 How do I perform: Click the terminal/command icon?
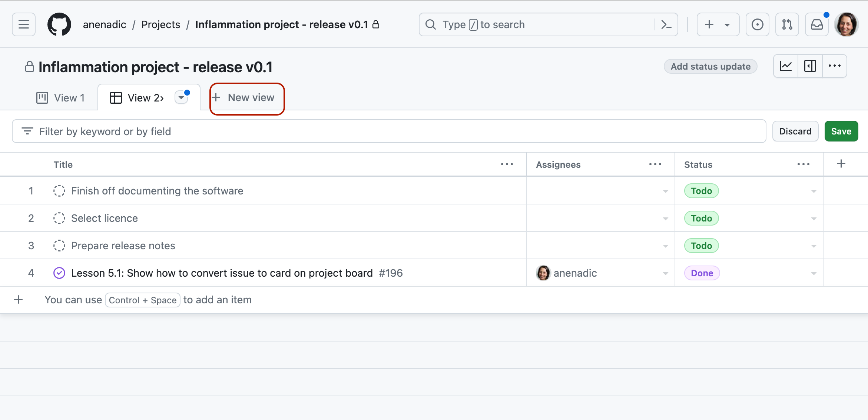[x=666, y=24]
